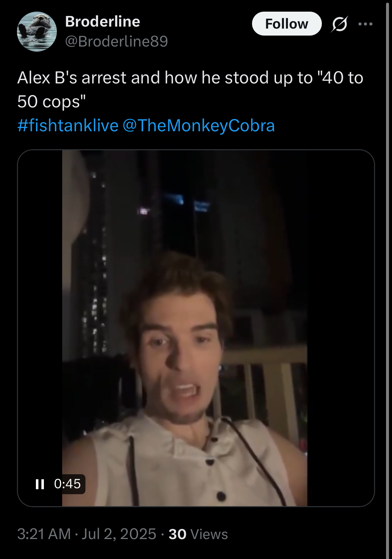392x559 pixels.
Task: Click the embedded video to expand it
Action: (196, 328)
